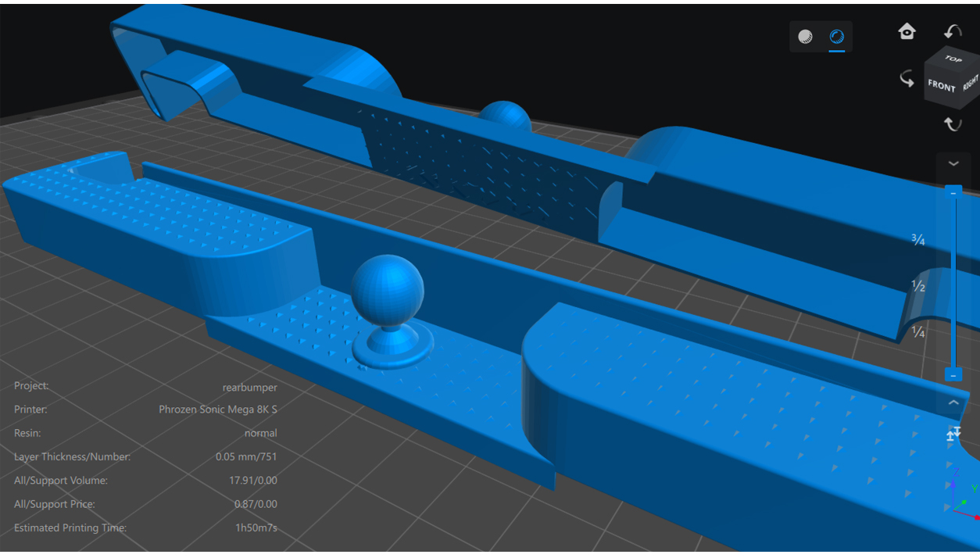Screen dimensions: 980x558
Task: Switch to solid shaded render mode
Action: (x=805, y=37)
